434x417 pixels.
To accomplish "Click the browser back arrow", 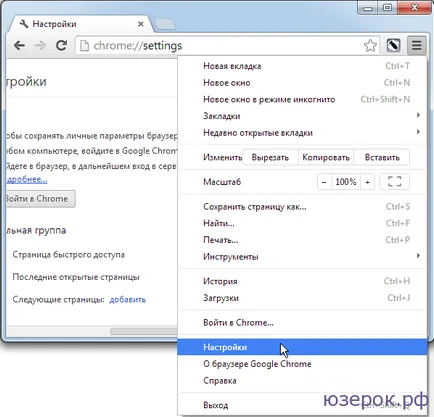I will click(20, 45).
